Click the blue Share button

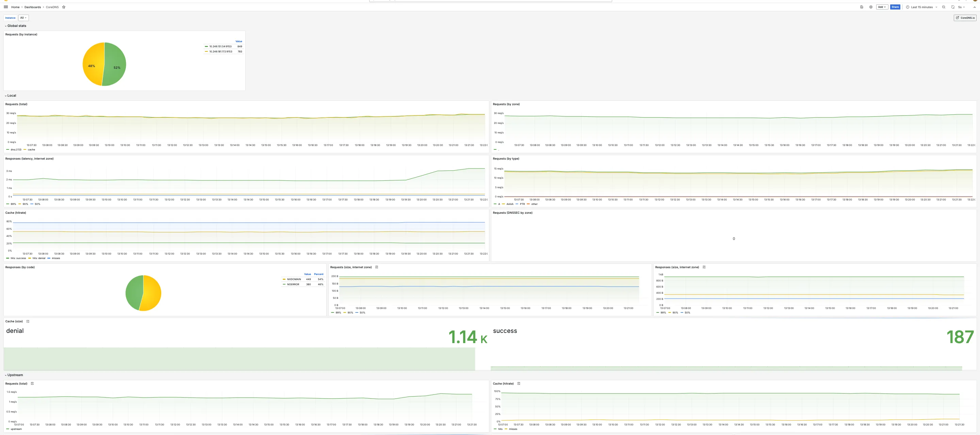(895, 7)
